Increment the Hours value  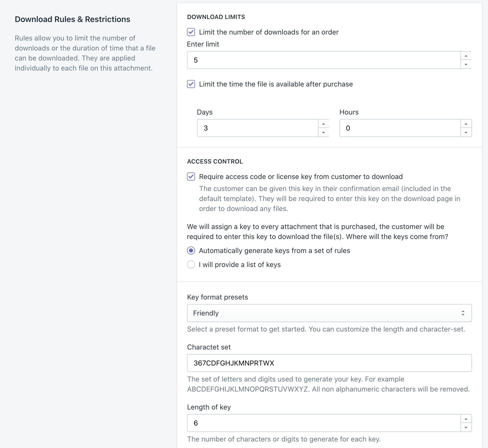click(x=466, y=123)
